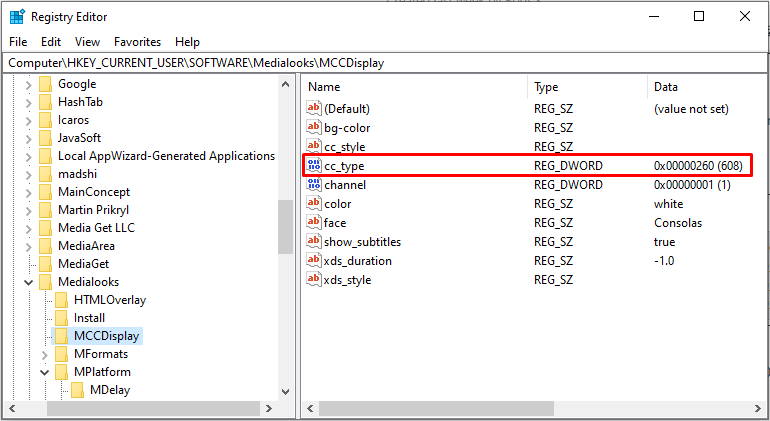Click the face string value icon
Viewport: 770px width, 421px height.
click(313, 223)
